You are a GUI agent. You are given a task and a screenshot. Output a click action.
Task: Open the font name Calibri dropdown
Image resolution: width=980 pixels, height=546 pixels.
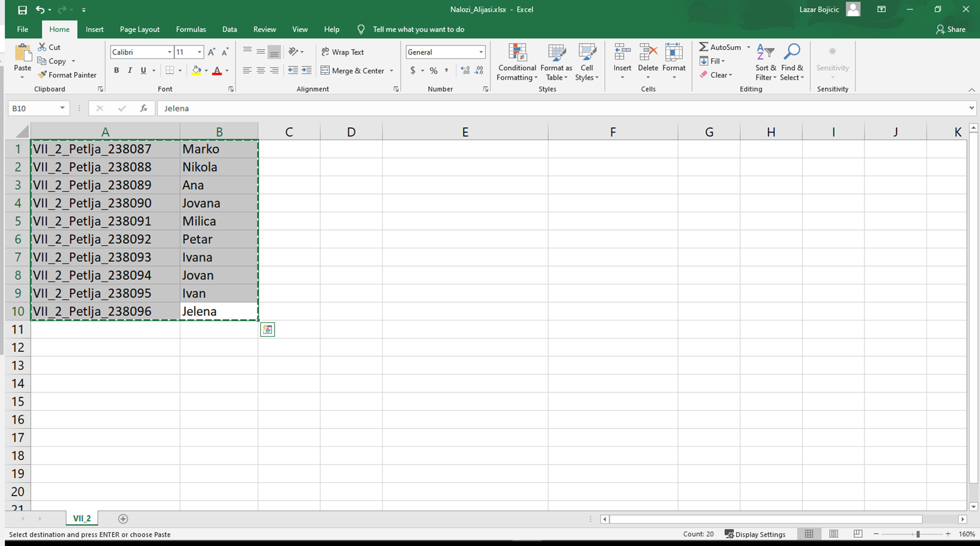click(x=169, y=52)
